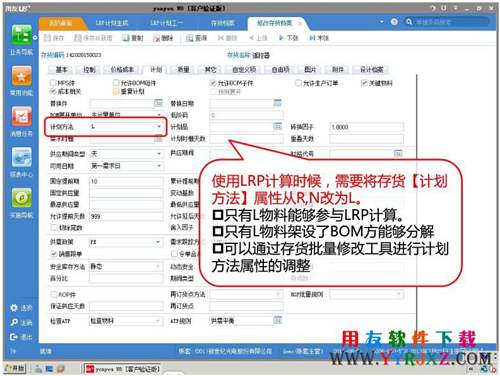Toggle the 允许BOM母件 checkbox
Viewport: 500px width, 376px height.
(x=116, y=82)
